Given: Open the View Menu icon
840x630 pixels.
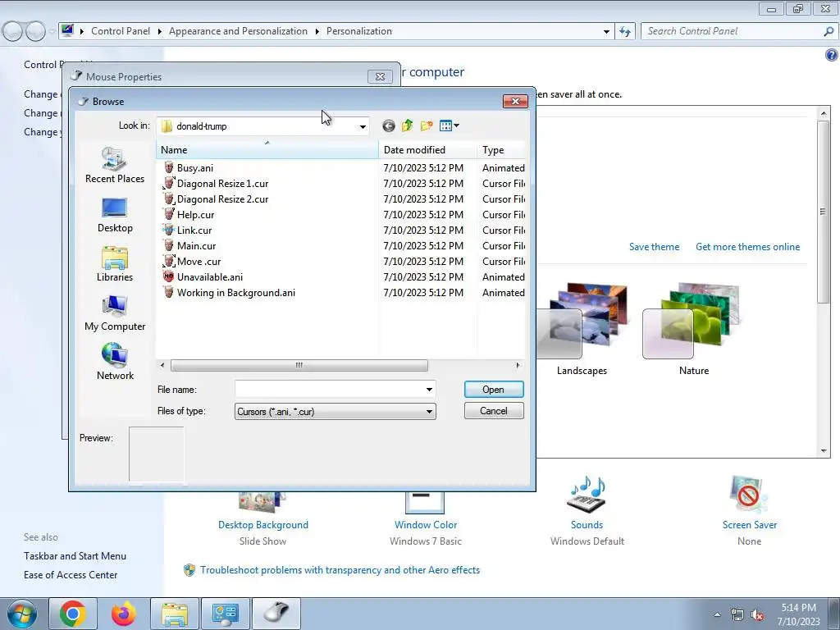Looking at the screenshot, I should point(449,126).
